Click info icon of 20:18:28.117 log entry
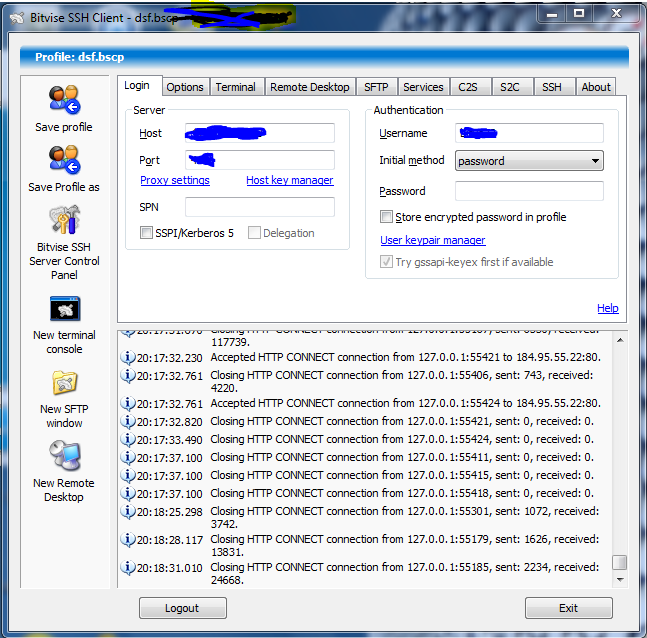This screenshot has height=638, width=647. (128, 539)
